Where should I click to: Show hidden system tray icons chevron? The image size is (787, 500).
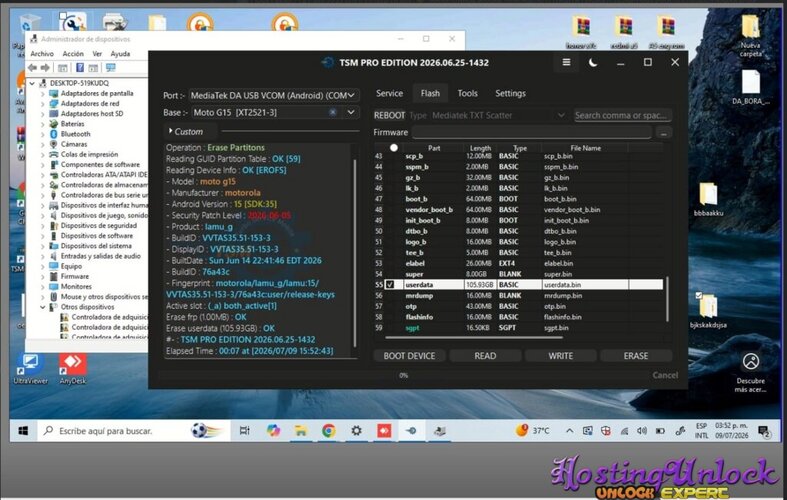click(569, 431)
